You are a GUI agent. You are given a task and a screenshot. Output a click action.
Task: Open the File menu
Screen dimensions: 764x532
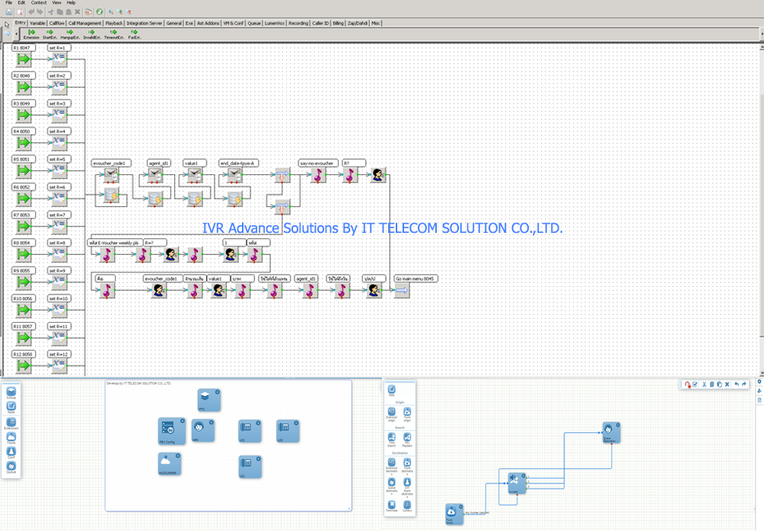(x=9, y=2)
